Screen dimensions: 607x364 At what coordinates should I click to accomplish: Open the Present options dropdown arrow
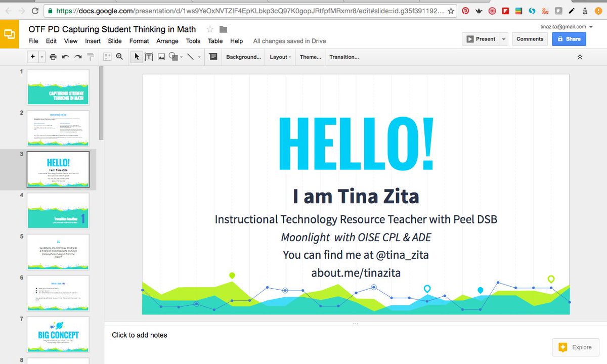503,39
